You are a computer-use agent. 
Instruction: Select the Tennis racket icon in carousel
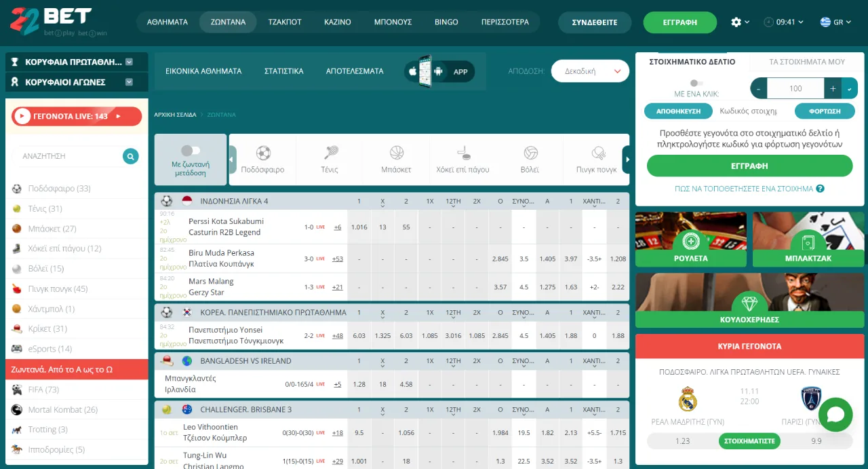tap(330, 153)
